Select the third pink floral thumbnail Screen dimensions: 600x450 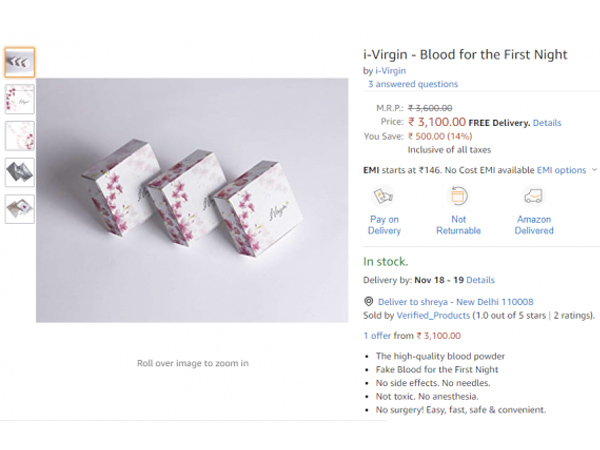pos(19,136)
